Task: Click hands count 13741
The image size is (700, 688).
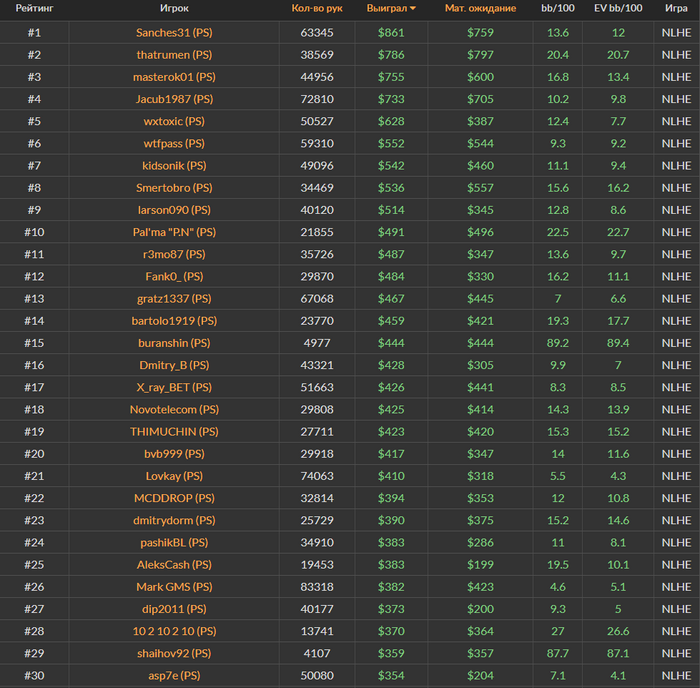Action: tap(317, 631)
